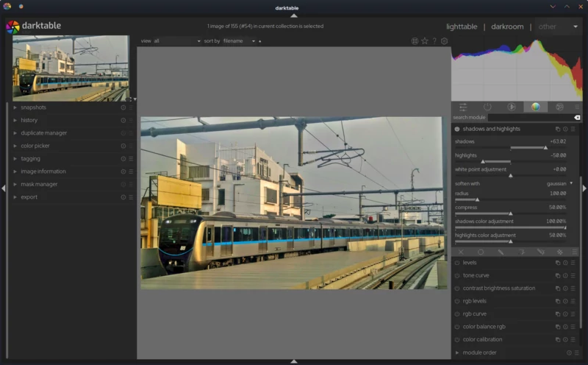Create new instance of rgb curve module
Viewport: 588px width, 365px height.
click(x=558, y=314)
